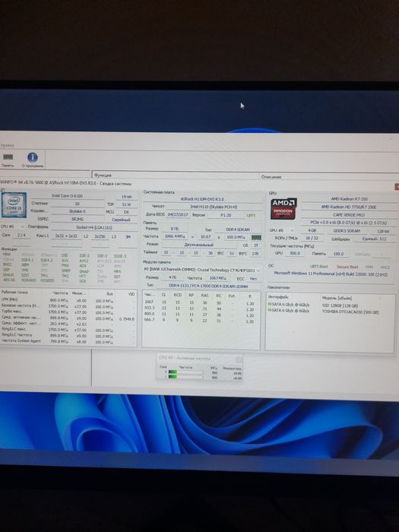The height and width of the screenshot is (532, 399).
Task: Select the TOSHIBA DT01ACA050 [500 GB] drive entry
Action: click(x=350, y=312)
